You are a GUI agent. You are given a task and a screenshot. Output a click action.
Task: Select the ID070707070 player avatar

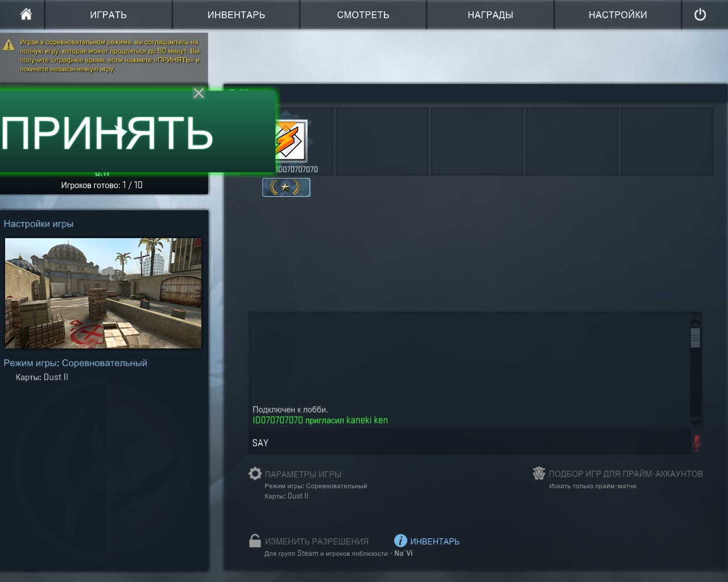click(x=291, y=140)
